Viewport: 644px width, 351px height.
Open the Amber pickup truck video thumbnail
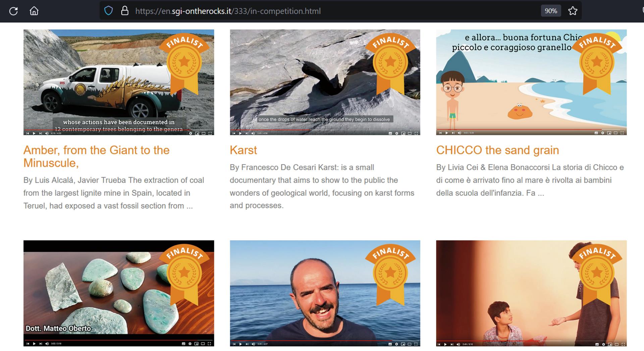(119, 82)
